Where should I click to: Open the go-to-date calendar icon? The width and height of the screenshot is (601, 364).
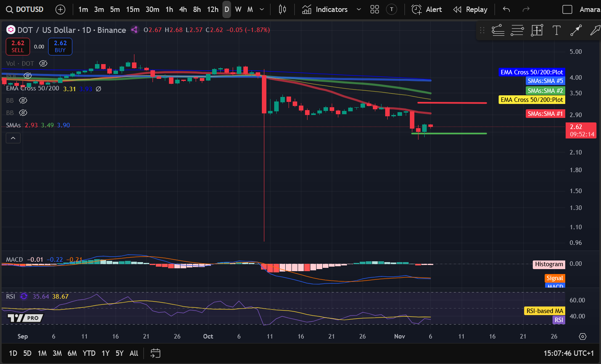click(x=155, y=353)
